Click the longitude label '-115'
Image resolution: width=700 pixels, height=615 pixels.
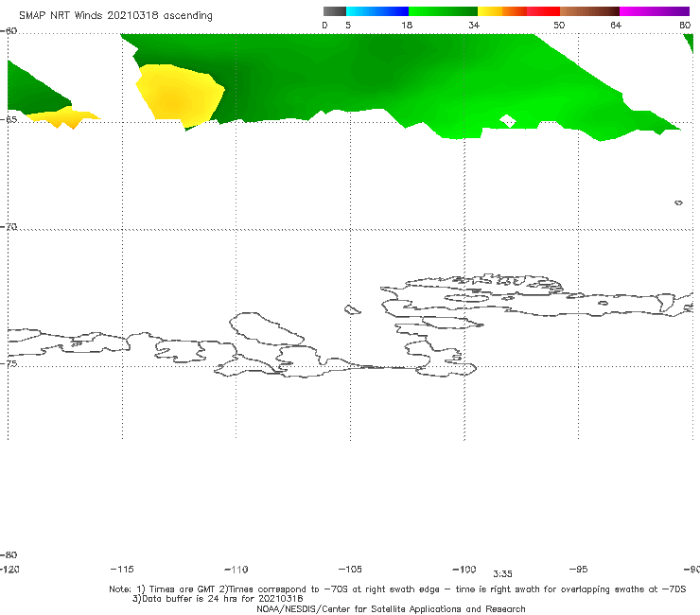[x=122, y=570]
